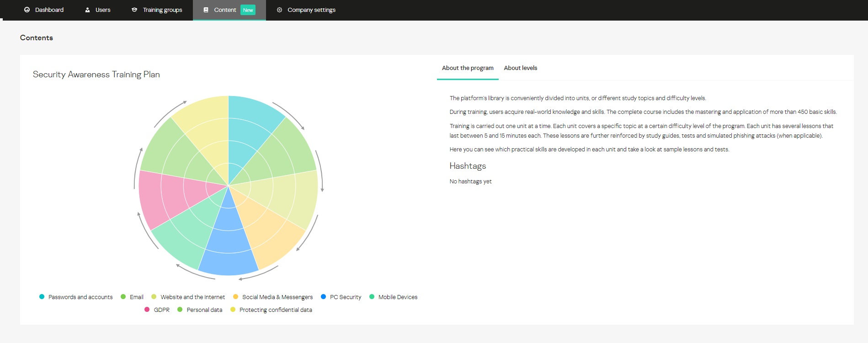Viewport: 868px width, 343px height.
Task: Click the Company settings gear icon
Action: tap(279, 10)
